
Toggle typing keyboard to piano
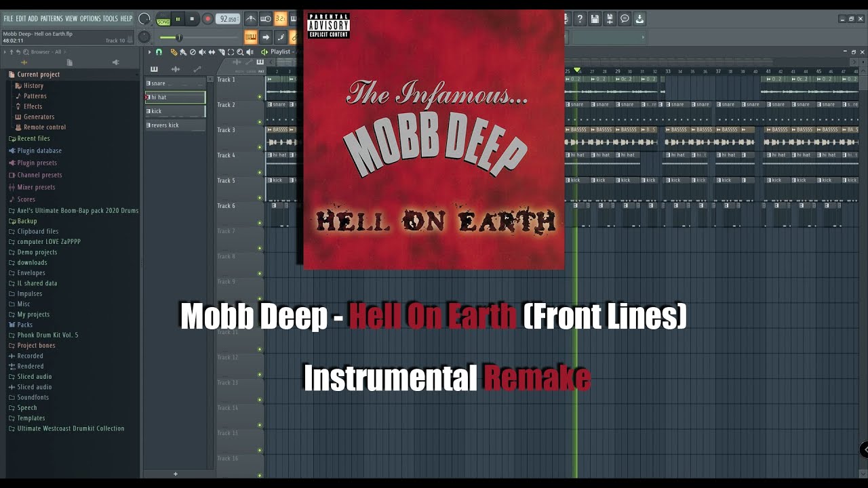[251, 37]
